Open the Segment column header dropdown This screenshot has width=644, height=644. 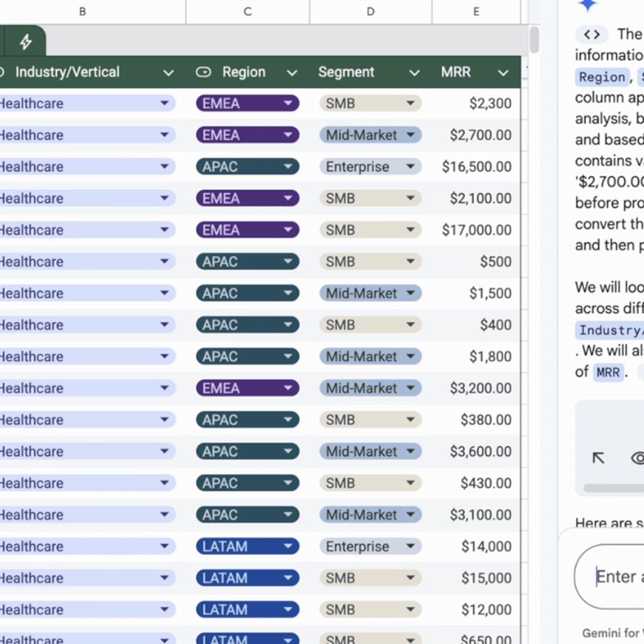tap(414, 72)
